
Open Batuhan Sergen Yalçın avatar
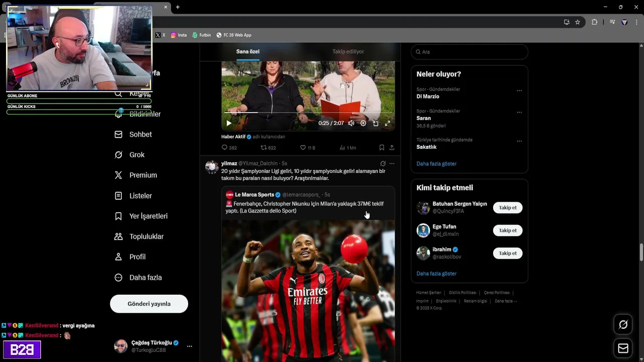pyautogui.click(x=423, y=208)
